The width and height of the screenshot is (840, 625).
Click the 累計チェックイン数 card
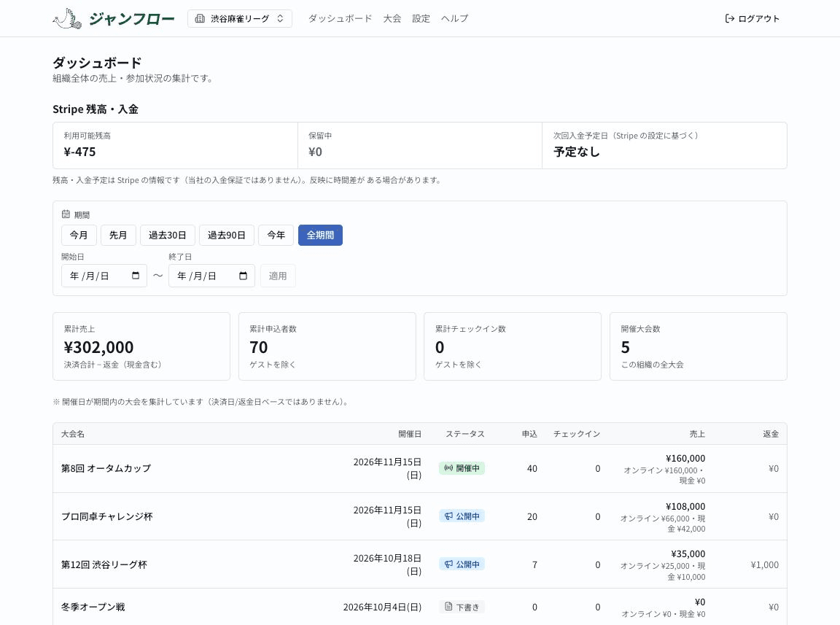point(513,346)
